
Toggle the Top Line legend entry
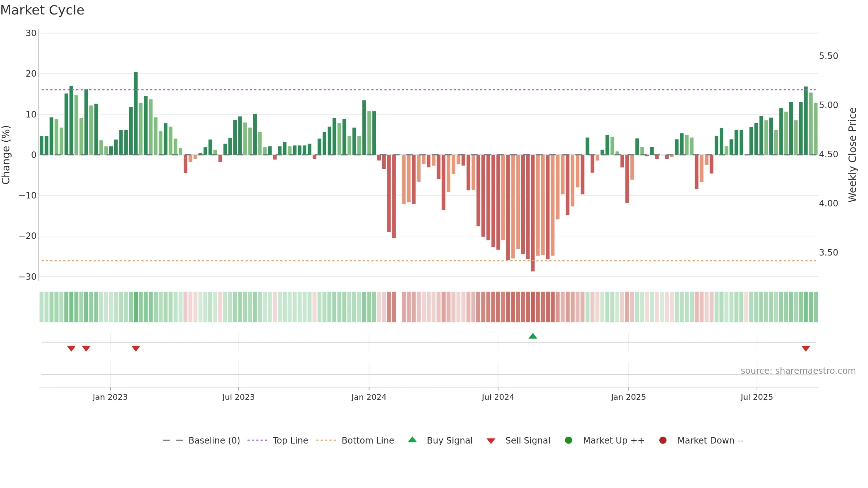tap(278, 440)
